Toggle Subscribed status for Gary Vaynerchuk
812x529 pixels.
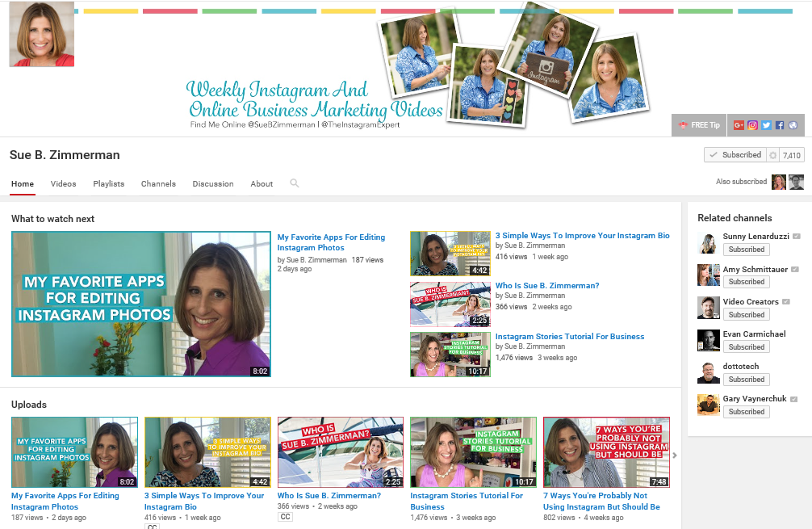(x=746, y=411)
